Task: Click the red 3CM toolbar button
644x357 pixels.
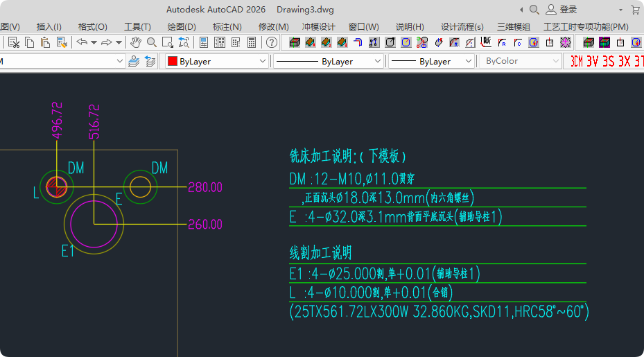Action: point(577,61)
